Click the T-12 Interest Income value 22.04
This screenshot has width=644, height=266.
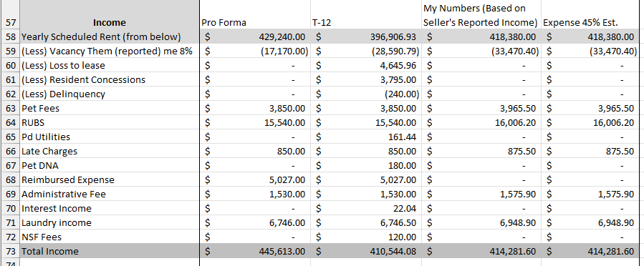tap(366, 208)
